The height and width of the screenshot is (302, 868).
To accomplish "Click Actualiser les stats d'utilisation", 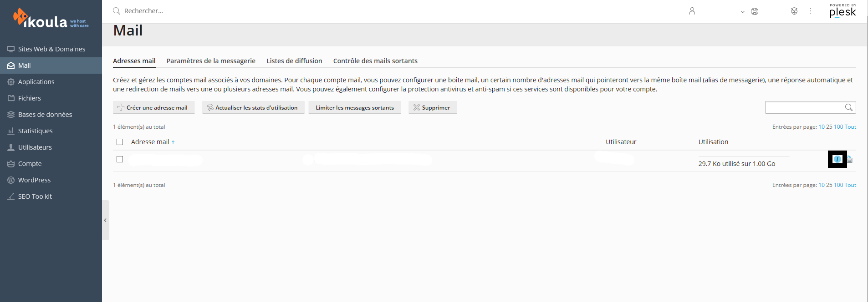I will 253,107.
